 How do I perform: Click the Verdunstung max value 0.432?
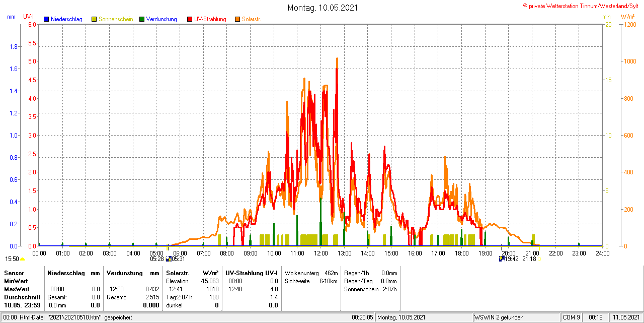click(x=152, y=289)
